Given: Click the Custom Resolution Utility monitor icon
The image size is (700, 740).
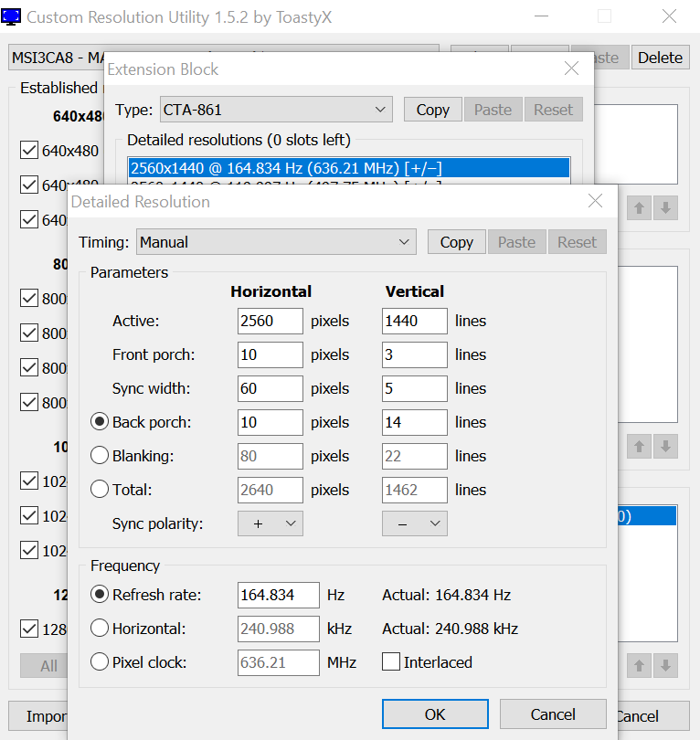Looking at the screenshot, I should (x=12, y=16).
